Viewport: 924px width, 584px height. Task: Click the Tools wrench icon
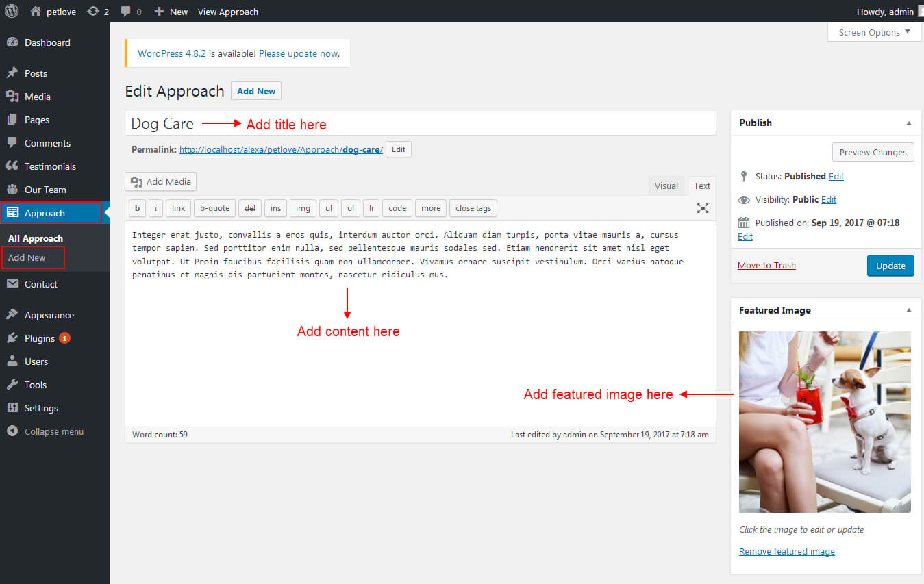click(x=12, y=385)
